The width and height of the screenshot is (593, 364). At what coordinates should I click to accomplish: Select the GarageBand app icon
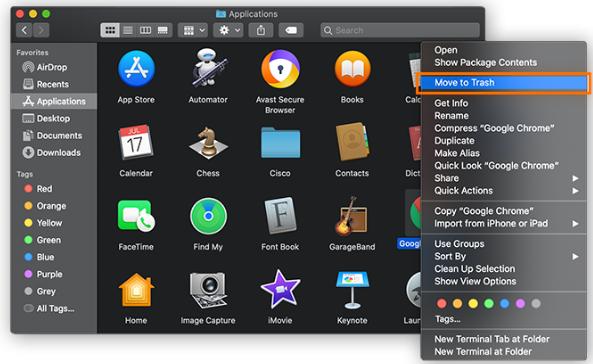[x=351, y=216]
